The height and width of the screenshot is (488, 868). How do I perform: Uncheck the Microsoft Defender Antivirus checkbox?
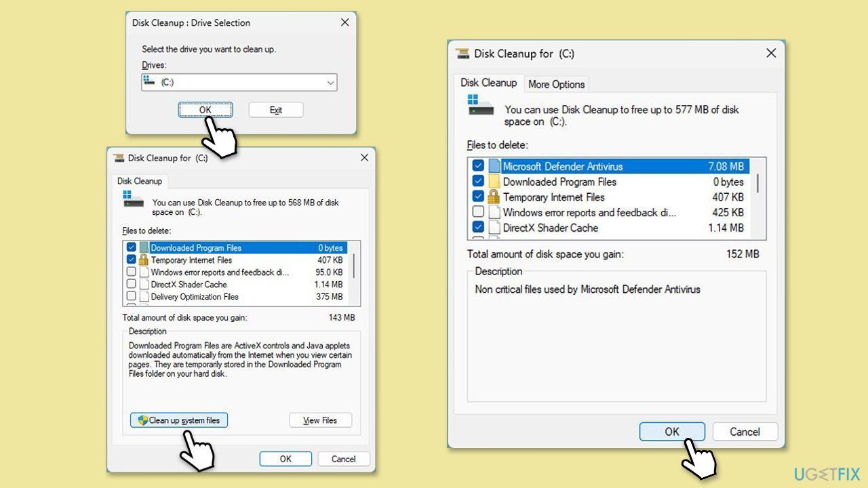478,166
